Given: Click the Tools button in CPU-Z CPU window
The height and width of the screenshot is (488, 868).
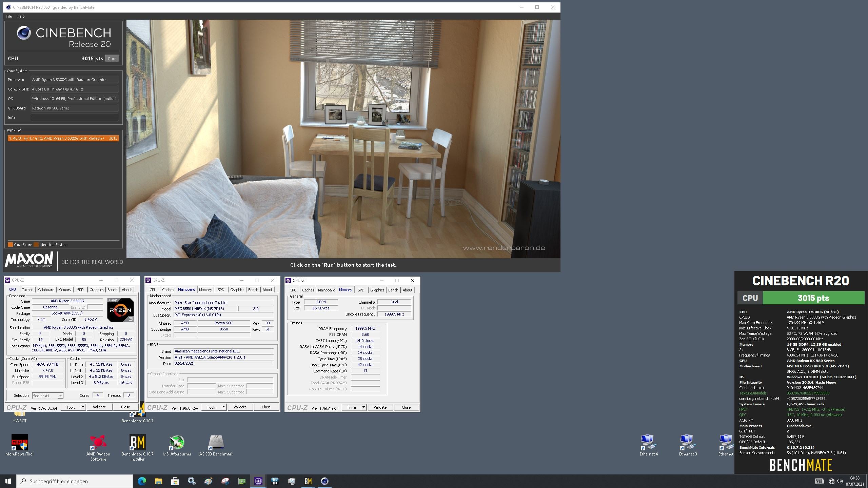Looking at the screenshot, I should [71, 407].
